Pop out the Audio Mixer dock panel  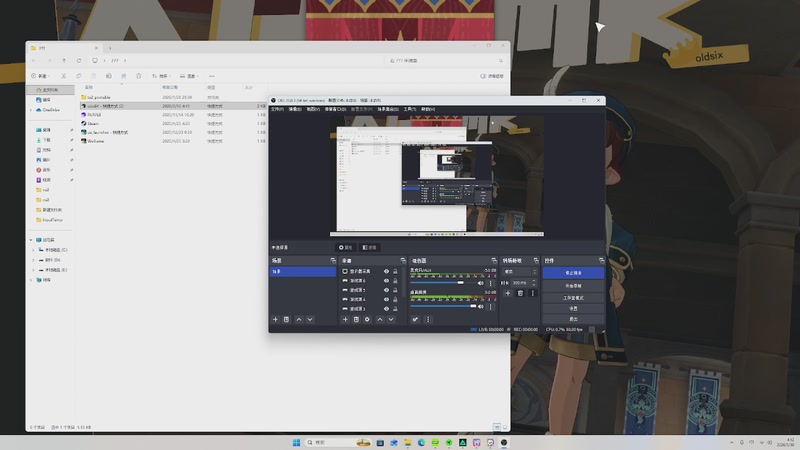click(493, 261)
